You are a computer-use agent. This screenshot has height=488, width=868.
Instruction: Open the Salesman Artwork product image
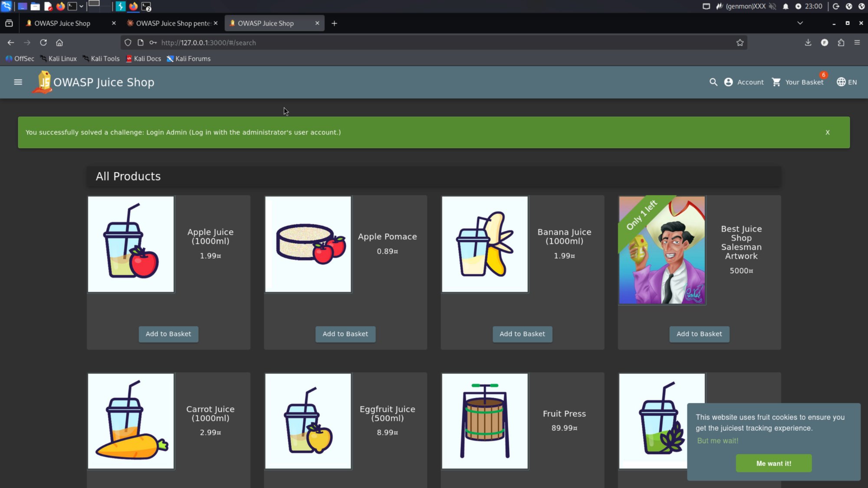pyautogui.click(x=662, y=250)
